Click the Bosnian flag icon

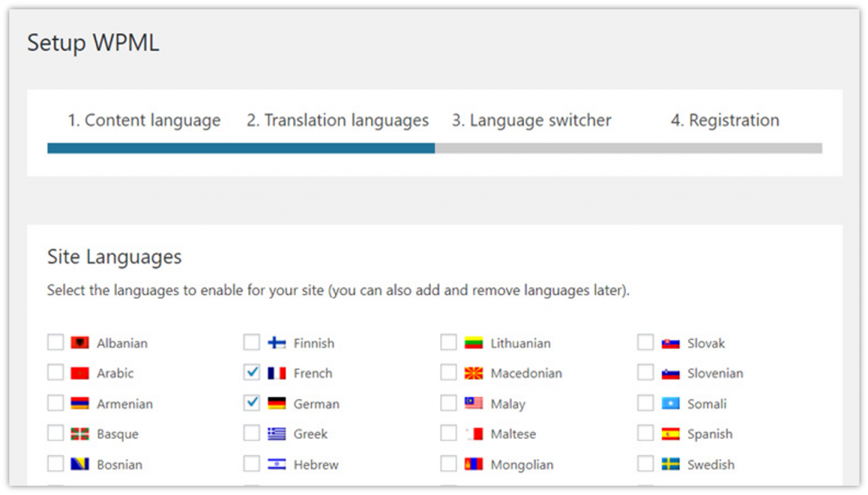(81, 464)
